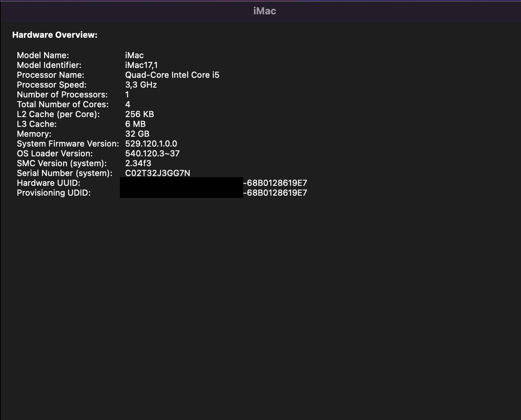521x420 pixels.
Task: Select the 6 MB value
Action: click(135, 124)
